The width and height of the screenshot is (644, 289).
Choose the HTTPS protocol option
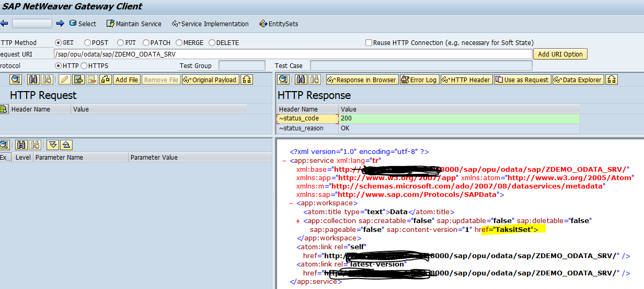84,66
